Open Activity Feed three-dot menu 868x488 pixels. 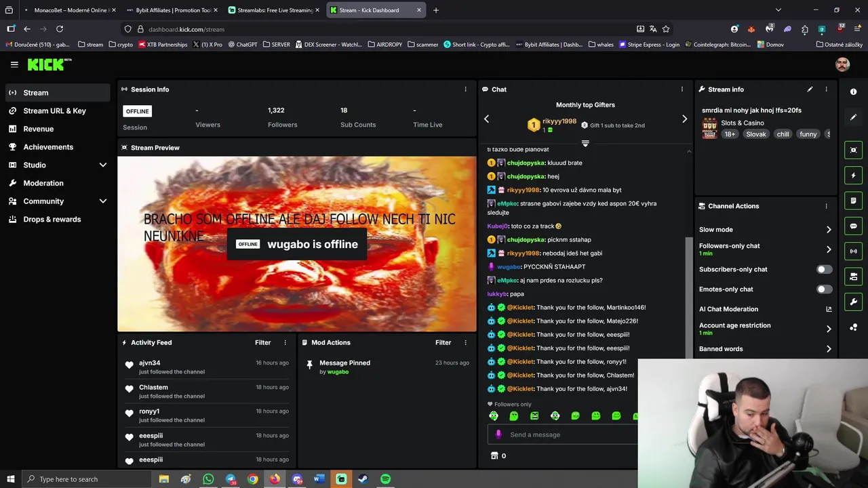click(285, 343)
